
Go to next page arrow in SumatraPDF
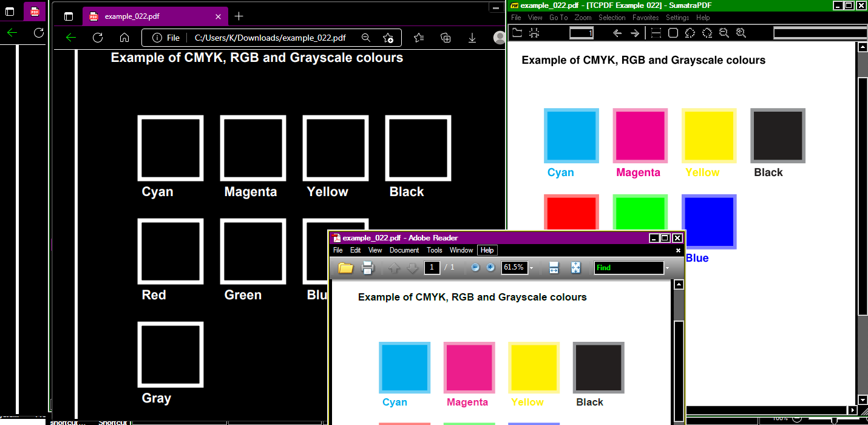[635, 33]
